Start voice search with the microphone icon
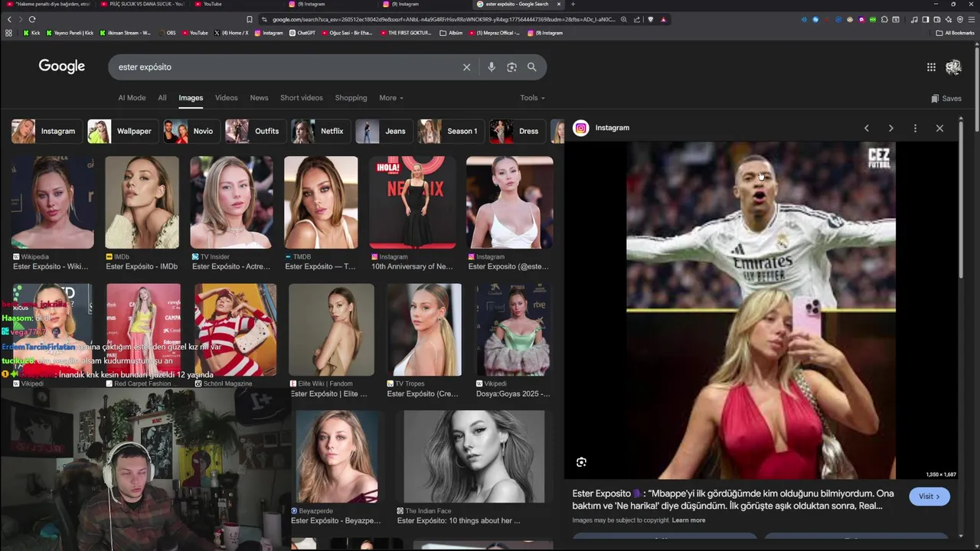The height and width of the screenshot is (551, 980). point(492,67)
